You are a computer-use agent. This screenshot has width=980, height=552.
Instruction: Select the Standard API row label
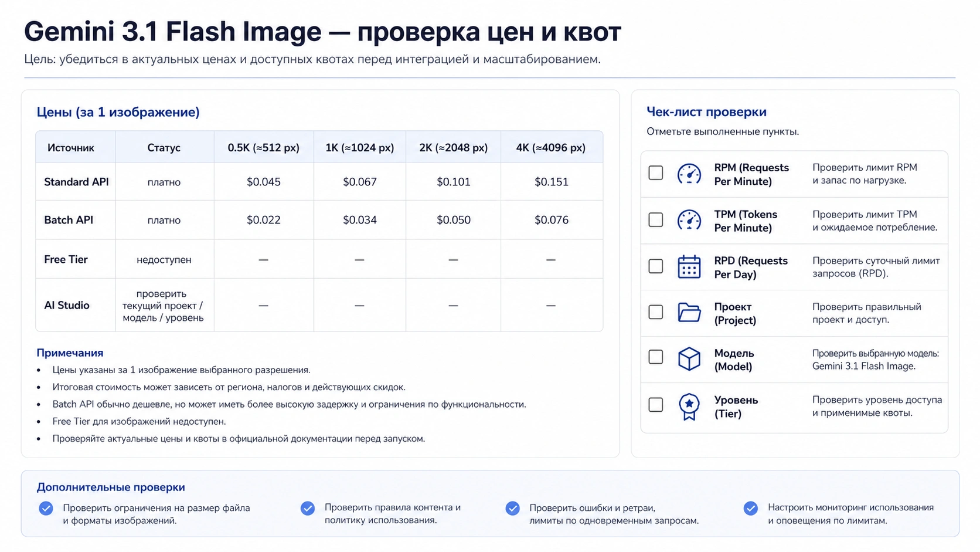click(x=76, y=182)
